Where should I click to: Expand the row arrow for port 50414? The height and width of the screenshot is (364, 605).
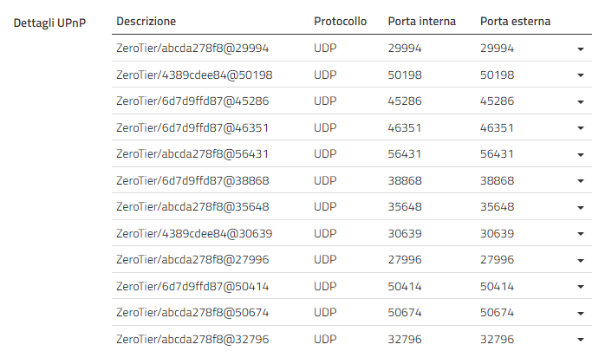[x=581, y=287]
